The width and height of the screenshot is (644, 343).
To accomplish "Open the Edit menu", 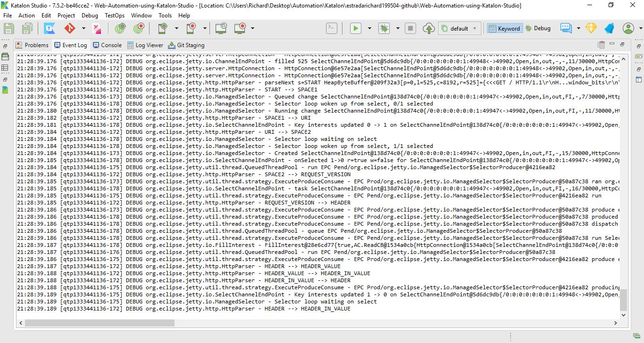I will [46, 16].
